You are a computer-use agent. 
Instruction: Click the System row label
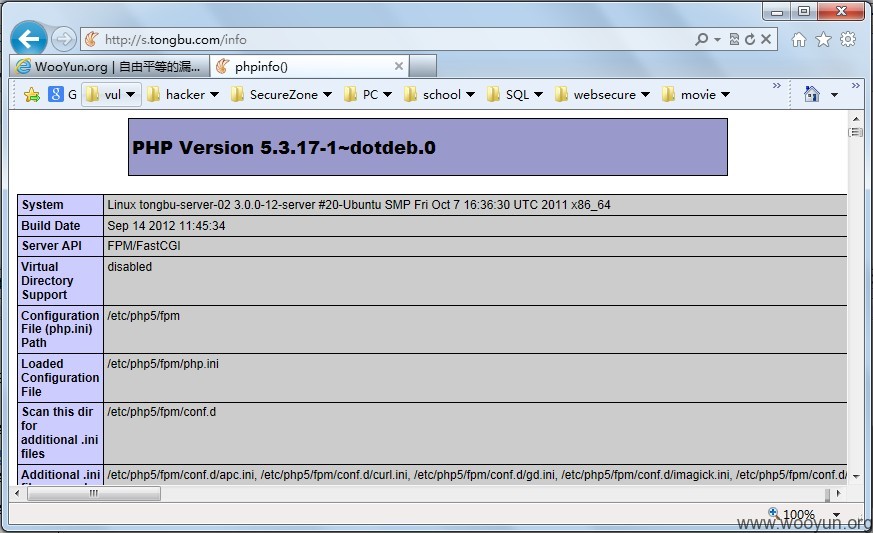42,205
